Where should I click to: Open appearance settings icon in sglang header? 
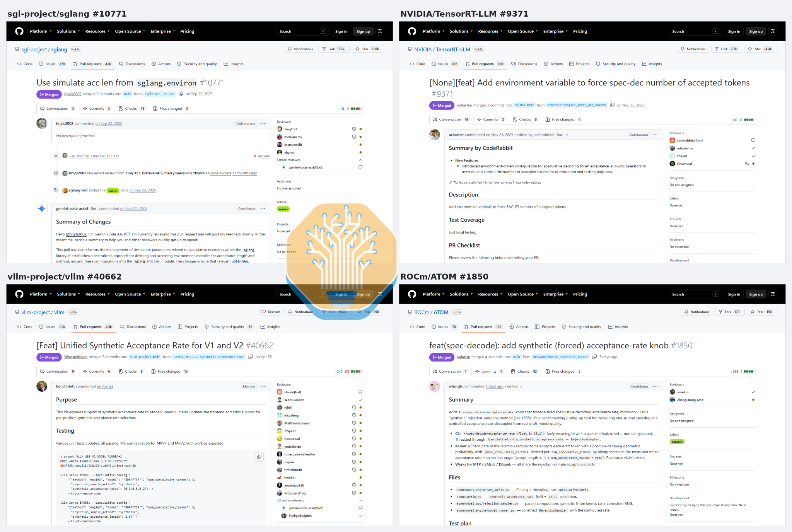[380, 31]
